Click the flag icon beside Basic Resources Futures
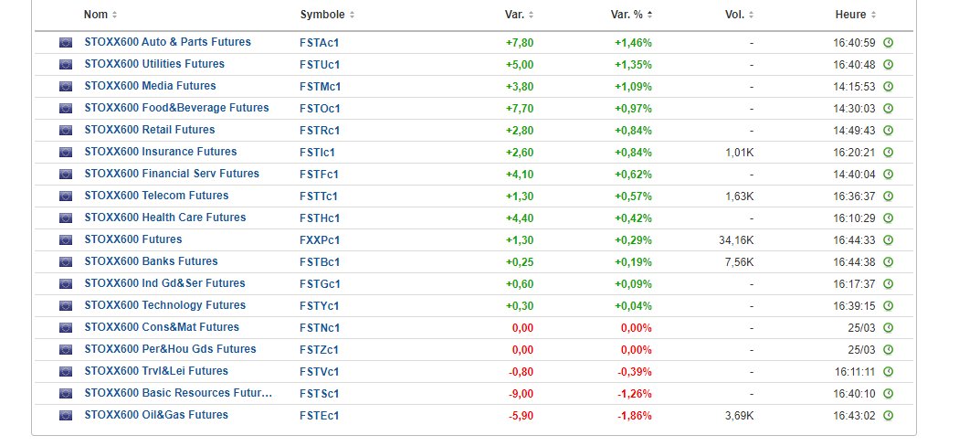 66,394
